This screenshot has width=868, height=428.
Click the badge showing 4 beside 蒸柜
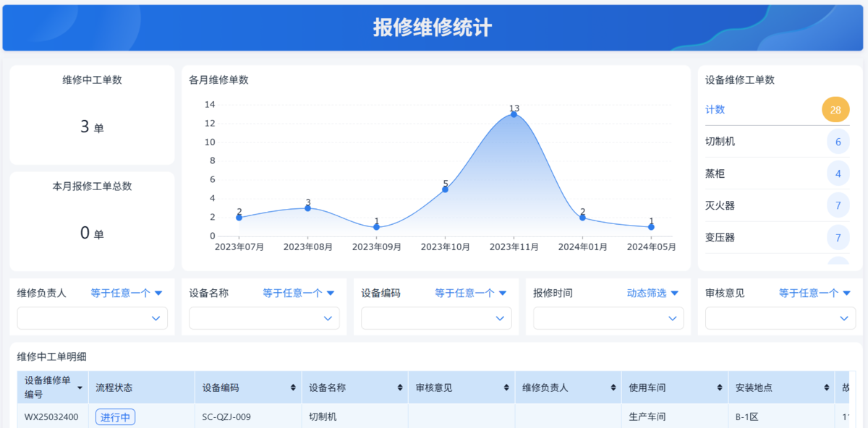pyautogui.click(x=838, y=174)
